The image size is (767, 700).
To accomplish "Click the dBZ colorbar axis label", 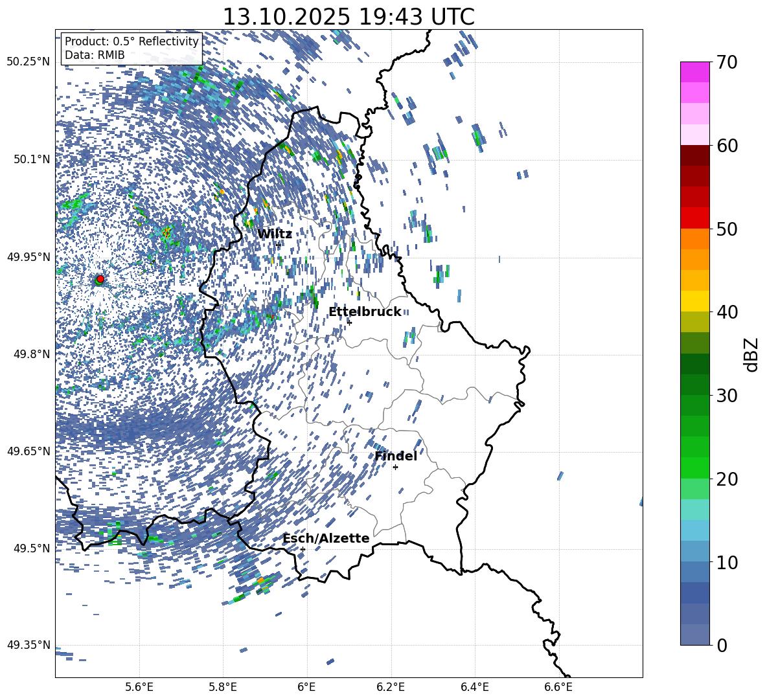I will pyautogui.click(x=751, y=354).
